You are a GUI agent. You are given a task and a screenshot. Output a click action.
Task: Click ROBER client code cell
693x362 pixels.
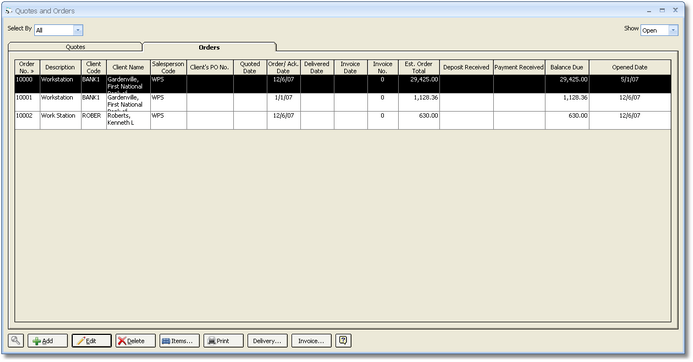click(x=94, y=120)
